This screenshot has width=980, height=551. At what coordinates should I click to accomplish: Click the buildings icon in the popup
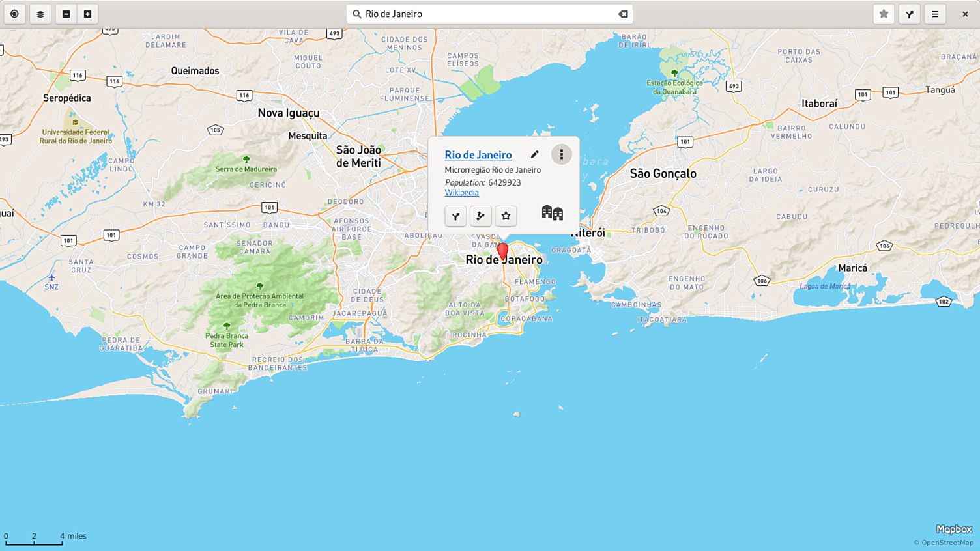point(552,213)
